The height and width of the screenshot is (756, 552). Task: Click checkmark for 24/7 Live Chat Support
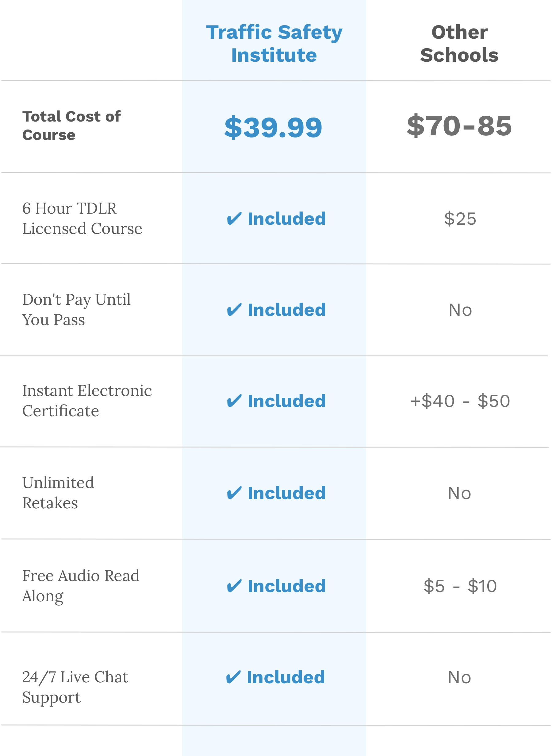(233, 677)
